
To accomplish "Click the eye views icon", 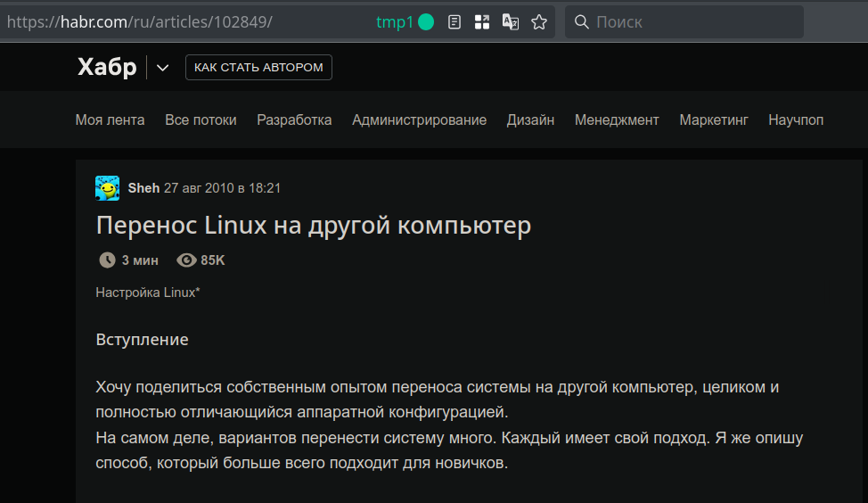I will (x=186, y=260).
